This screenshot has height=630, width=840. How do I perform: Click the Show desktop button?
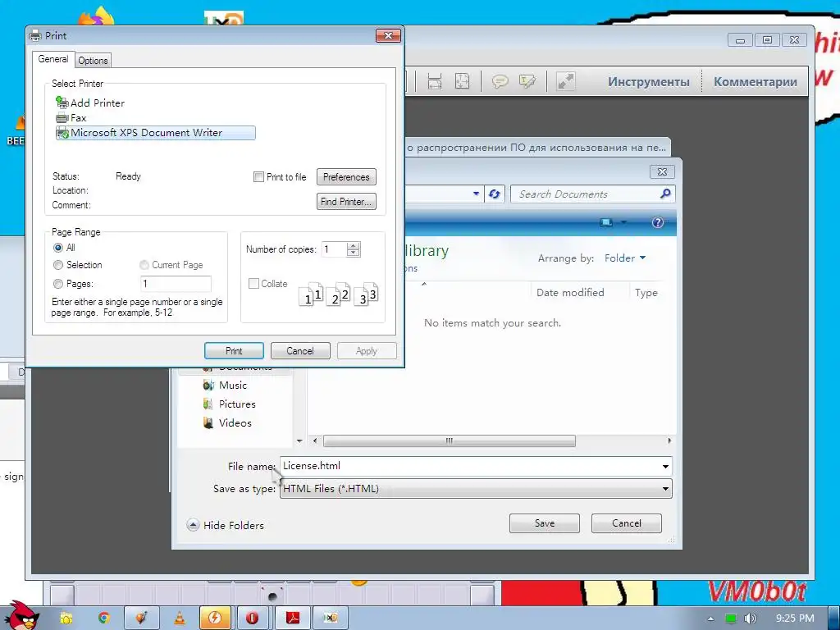click(x=833, y=619)
